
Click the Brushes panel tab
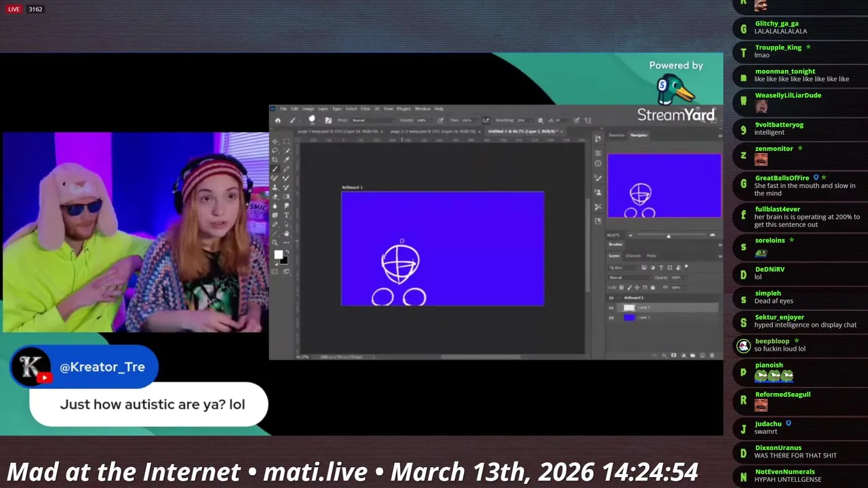(616, 244)
